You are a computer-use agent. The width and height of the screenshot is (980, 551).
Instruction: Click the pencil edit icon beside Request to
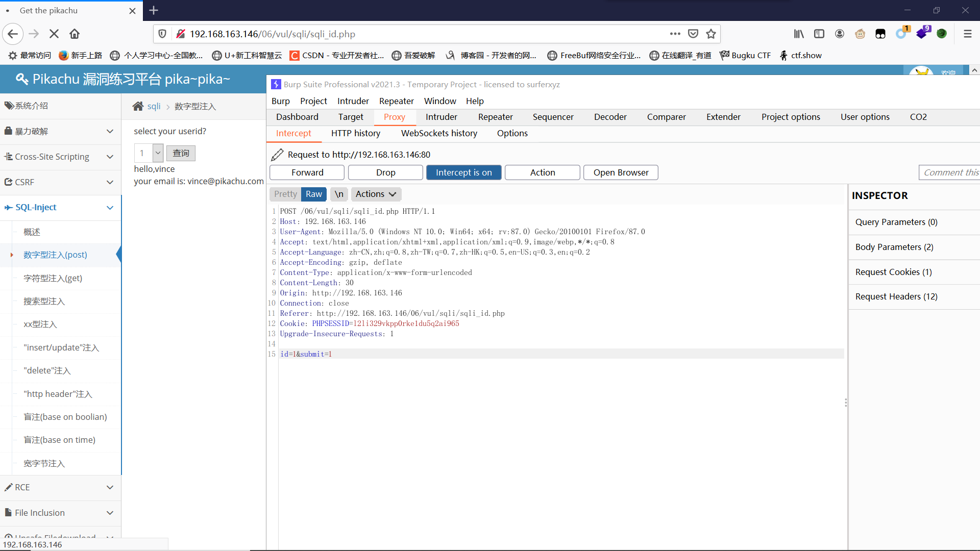[x=277, y=155]
